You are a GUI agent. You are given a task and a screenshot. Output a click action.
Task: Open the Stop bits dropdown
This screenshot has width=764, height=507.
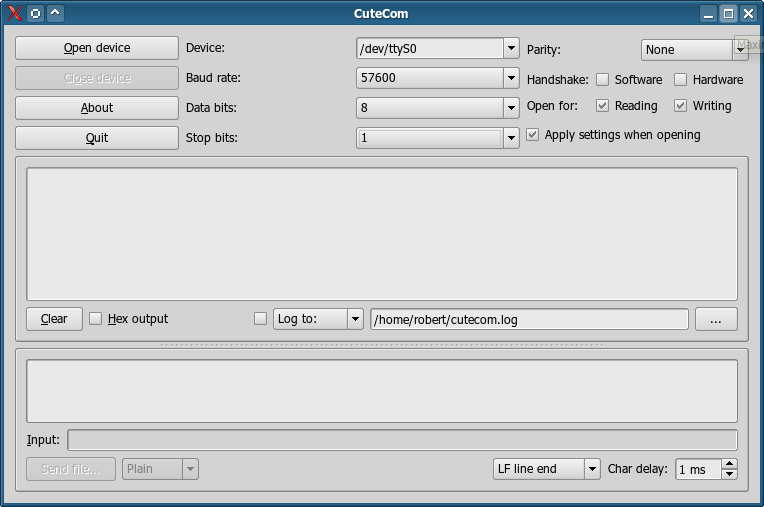point(511,138)
